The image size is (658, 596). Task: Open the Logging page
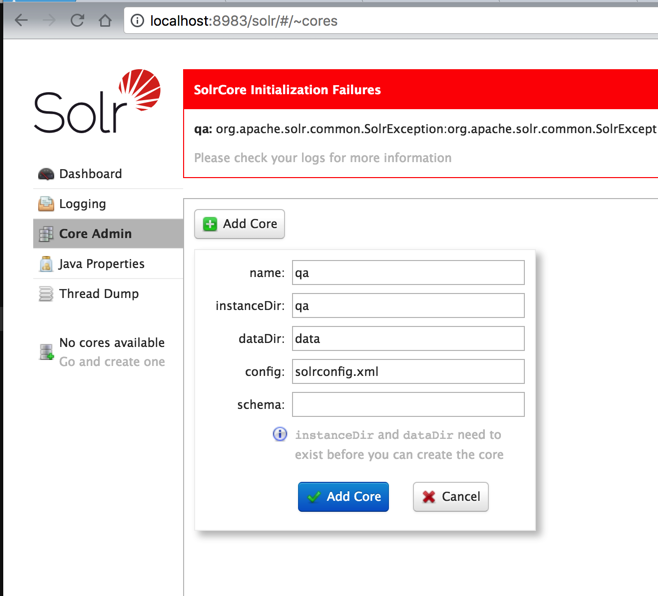coord(82,204)
